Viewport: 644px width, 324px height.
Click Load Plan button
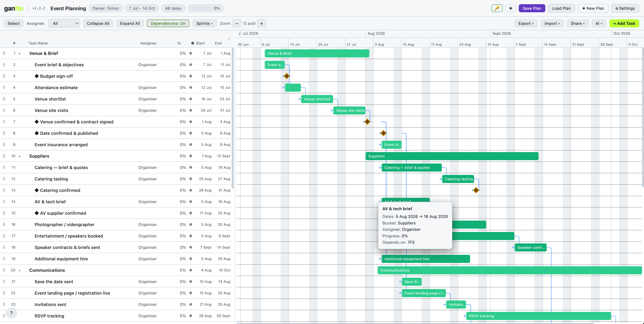(x=561, y=8)
